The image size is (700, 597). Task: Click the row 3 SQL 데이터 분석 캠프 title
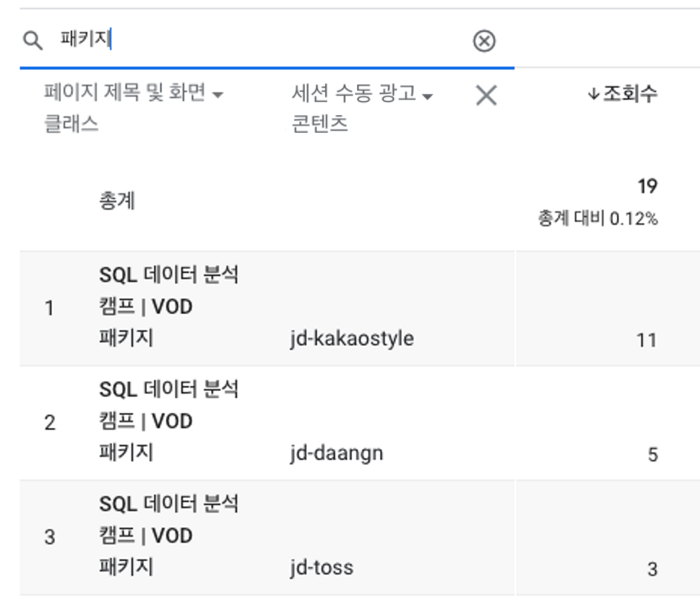click(x=168, y=535)
